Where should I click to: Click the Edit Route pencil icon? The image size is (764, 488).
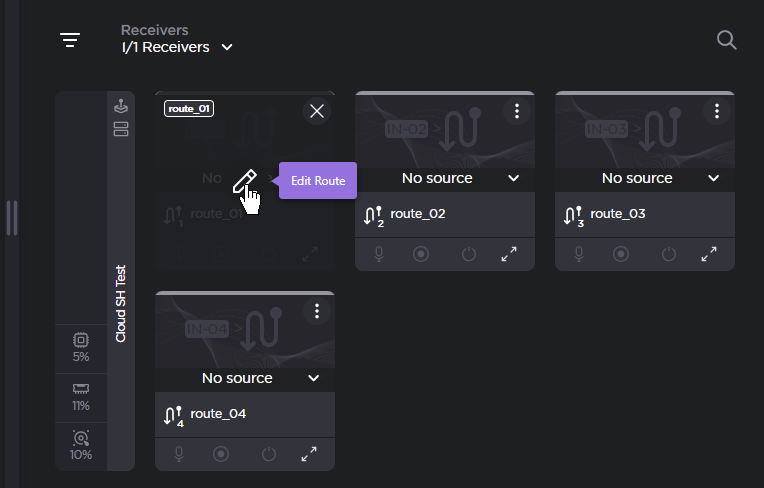point(243,181)
